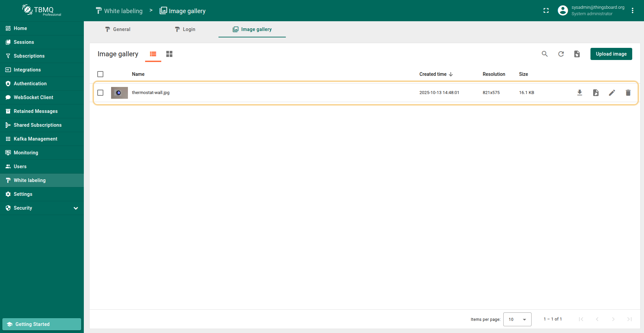Export thermostat-wall.jpg to JSON
Viewport: 644px width, 333px height.
coord(596,93)
